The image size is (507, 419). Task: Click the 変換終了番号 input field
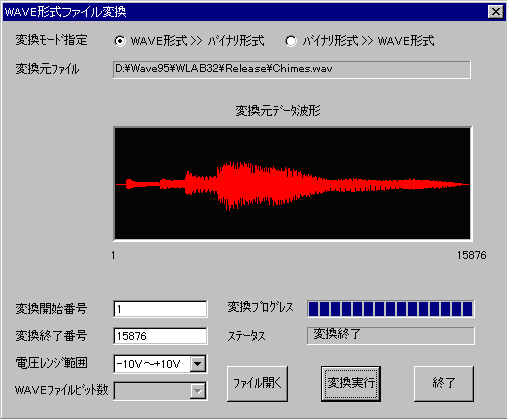click(x=160, y=336)
